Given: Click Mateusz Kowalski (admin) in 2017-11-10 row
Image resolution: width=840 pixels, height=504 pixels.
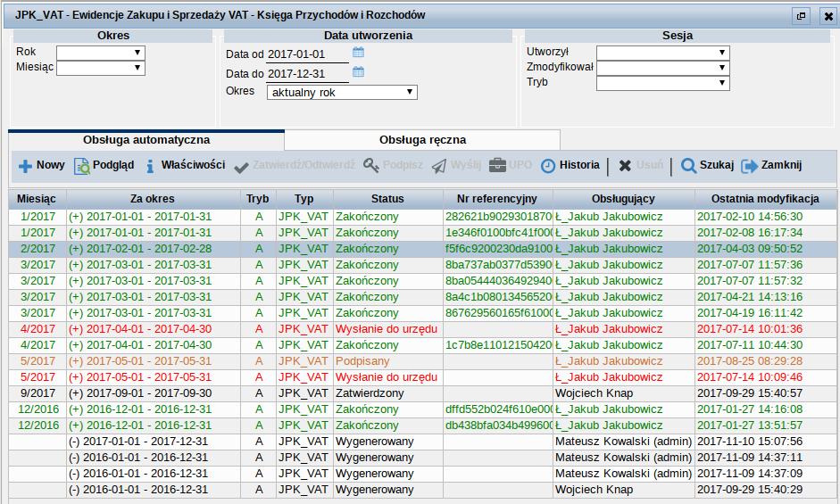Looking at the screenshot, I should click(624, 442).
